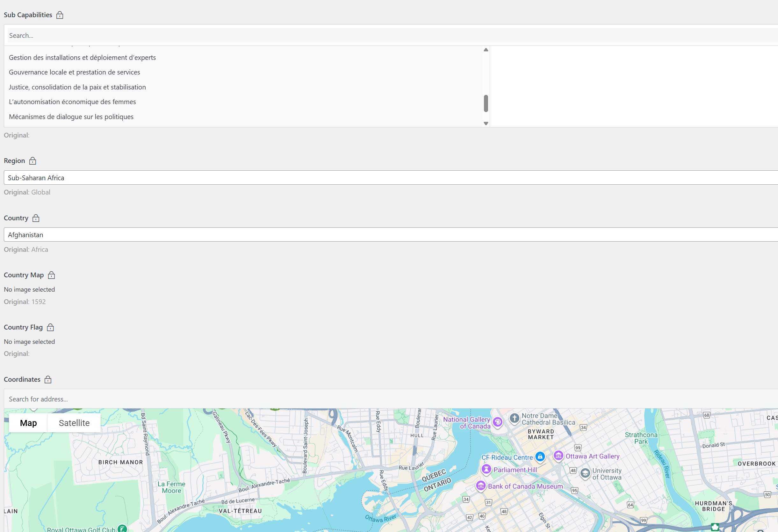Choose Mécanismes de dialogue sur les politiques
The image size is (778, 532).
point(71,117)
